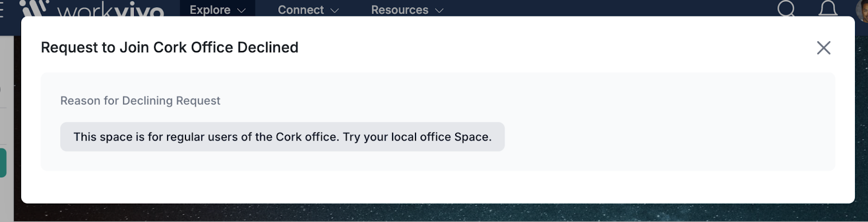
Task: Click the Workvivo logo mark
Action: point(34,8)
